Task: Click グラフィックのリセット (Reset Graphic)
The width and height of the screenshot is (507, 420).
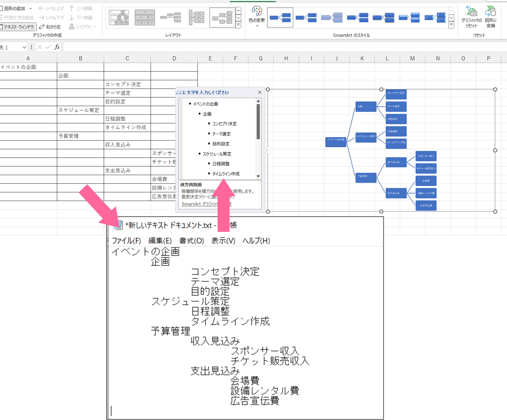Action: tap(471, 17)
